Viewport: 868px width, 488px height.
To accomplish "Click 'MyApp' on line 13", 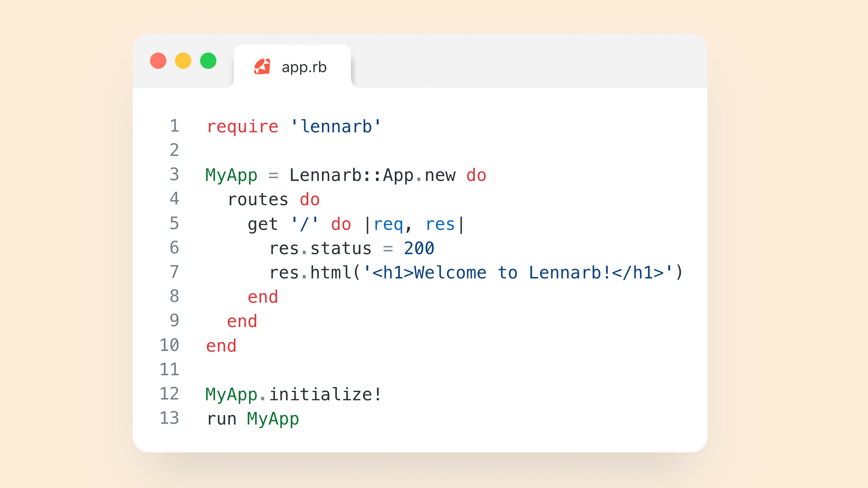I will 273,419.
